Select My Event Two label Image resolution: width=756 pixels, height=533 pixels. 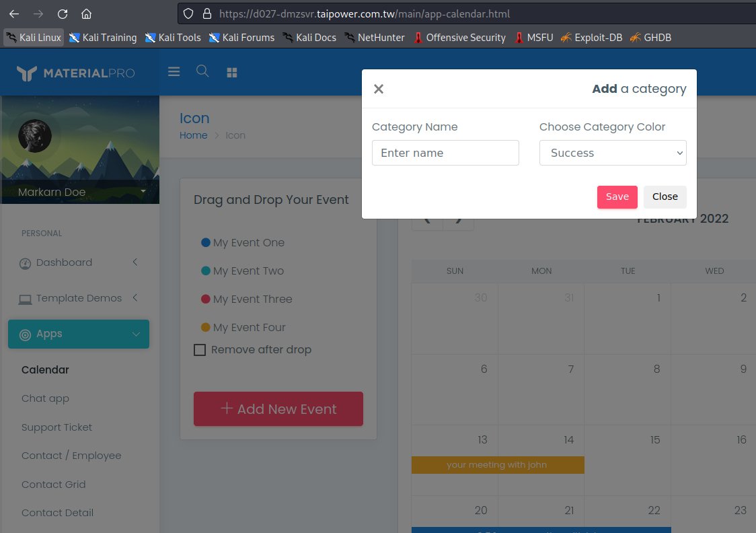coord(248,271)
